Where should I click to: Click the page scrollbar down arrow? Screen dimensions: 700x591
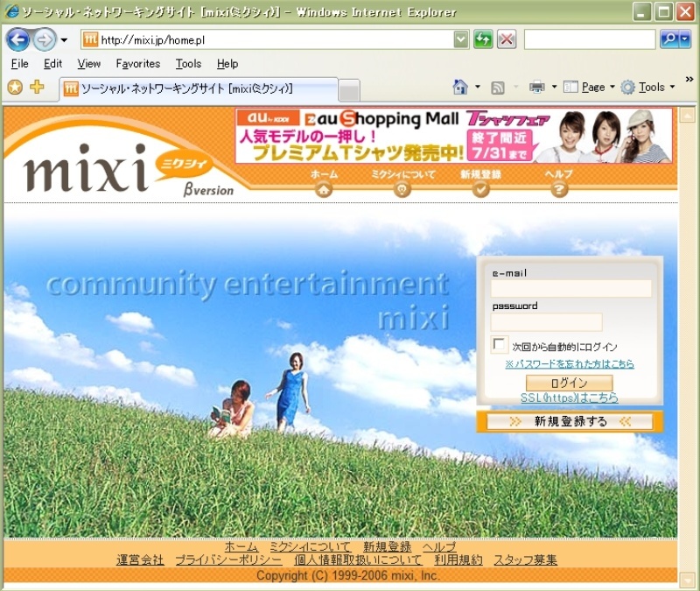coord(687,580)
